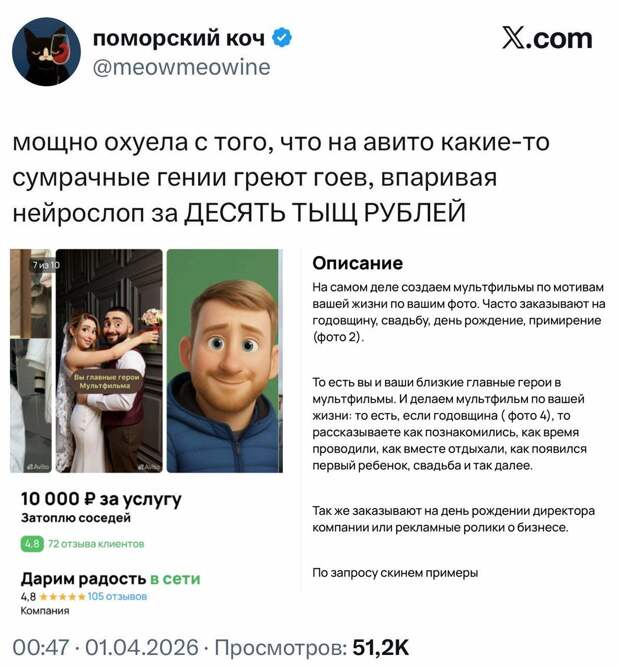Click the five gold rating stars
Viewport: 620px width, 668px height.
point(62,596)
